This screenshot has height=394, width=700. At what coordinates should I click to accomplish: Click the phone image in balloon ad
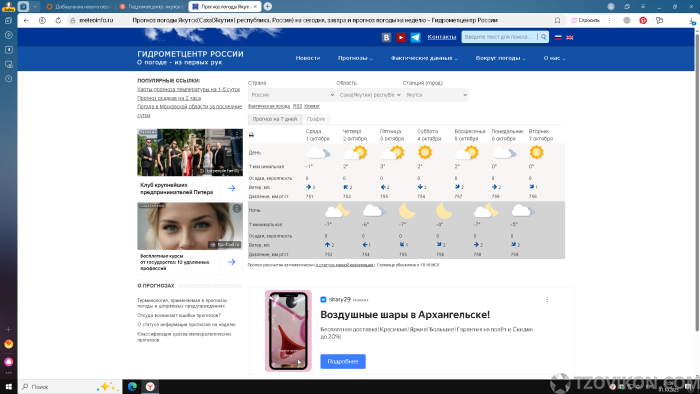click(x=288, y=331)
